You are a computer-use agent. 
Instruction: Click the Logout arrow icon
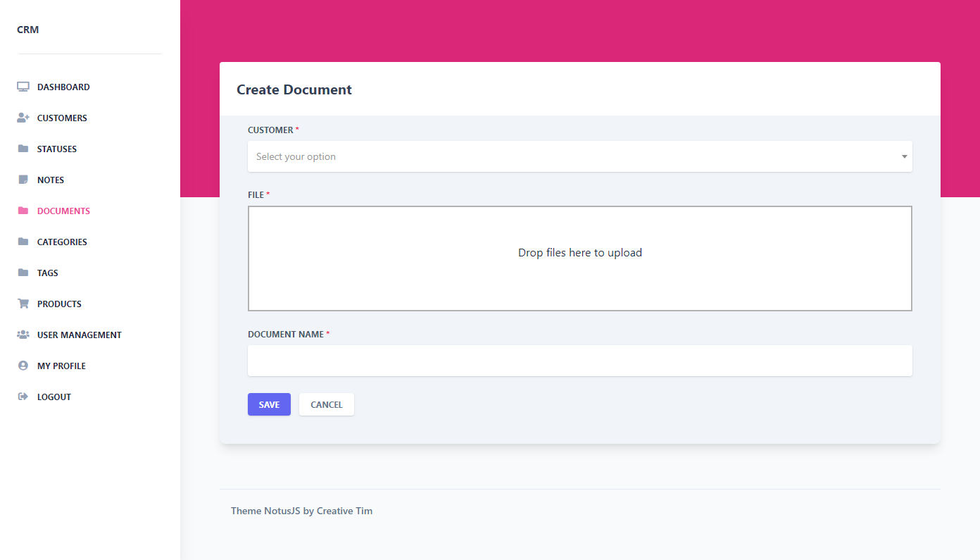pyautogui.click(x=23, y=397)
